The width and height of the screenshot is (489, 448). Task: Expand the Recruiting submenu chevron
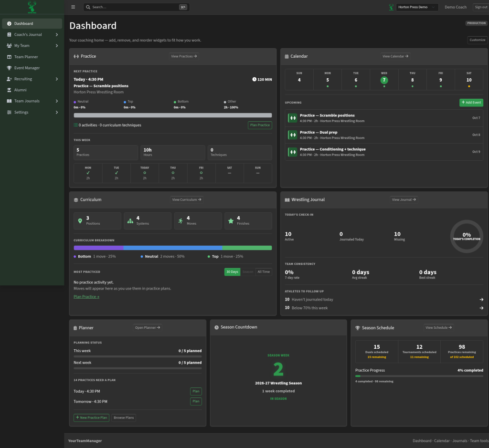[x=57, y=79]
